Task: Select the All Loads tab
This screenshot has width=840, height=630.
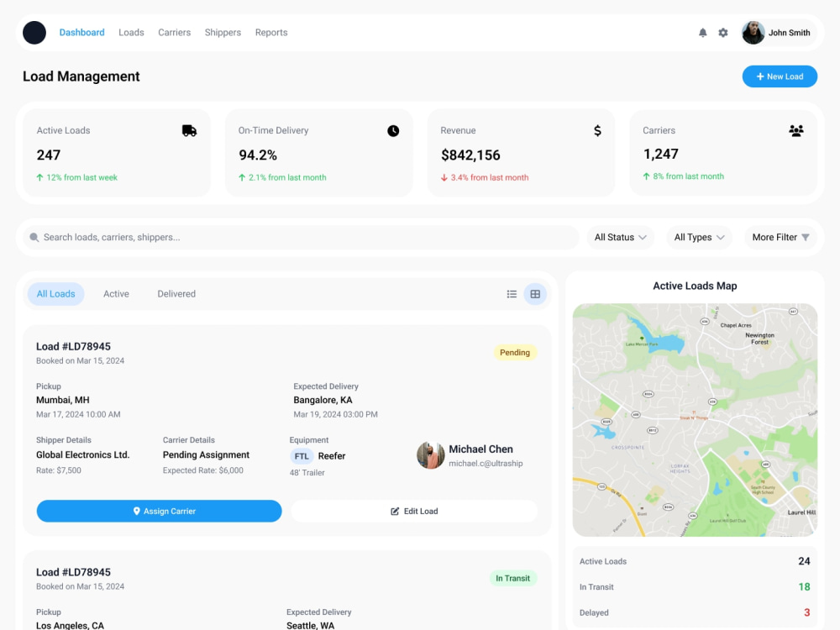Action: [55, 294]
